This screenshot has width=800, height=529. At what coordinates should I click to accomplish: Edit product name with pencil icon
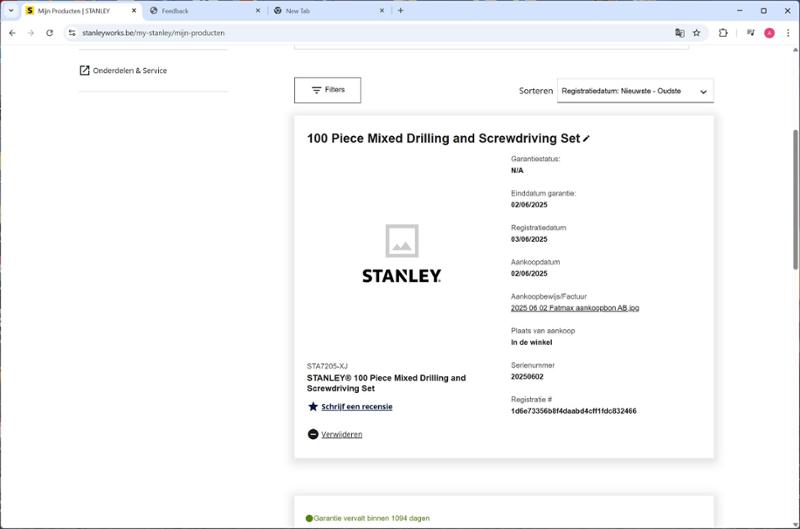coord(586,139)
